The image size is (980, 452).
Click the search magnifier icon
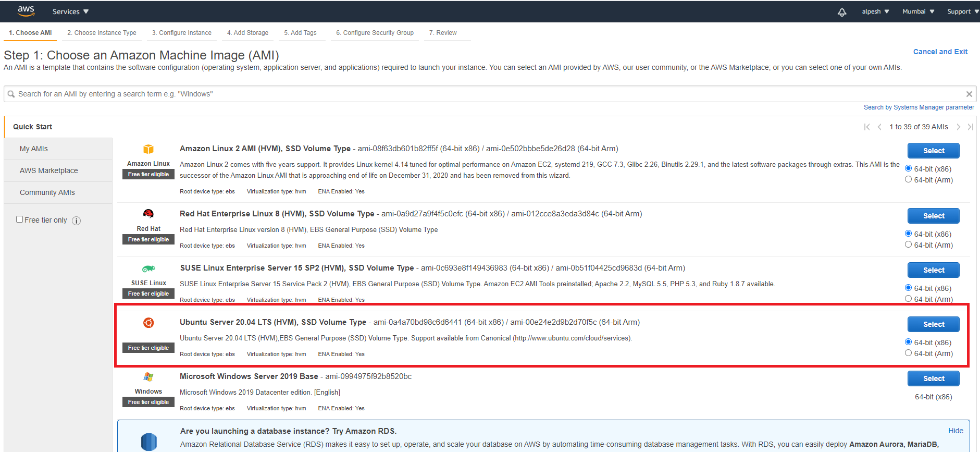point(11,94)
